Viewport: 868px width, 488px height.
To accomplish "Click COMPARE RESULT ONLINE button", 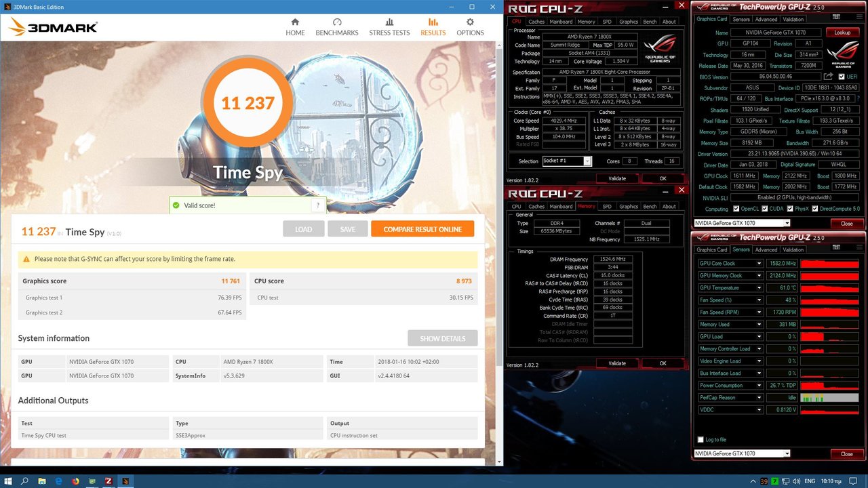I will coord(422,229).
